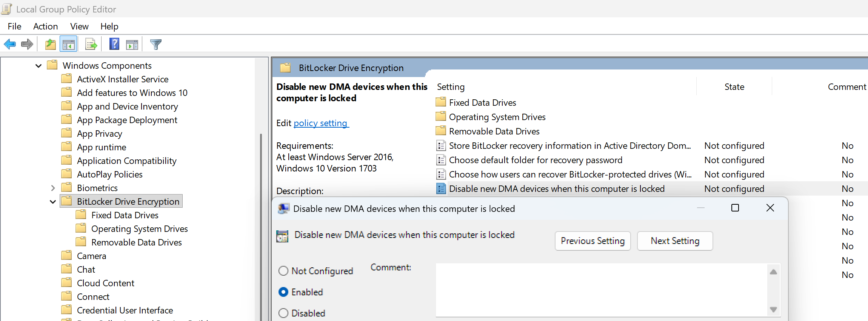
Task: Select Credential User Interface tree item
Action: pos(125,310)
